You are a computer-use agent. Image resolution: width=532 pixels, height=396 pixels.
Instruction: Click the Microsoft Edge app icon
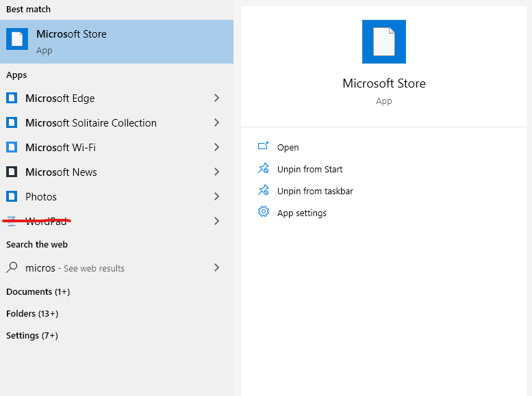12,98
